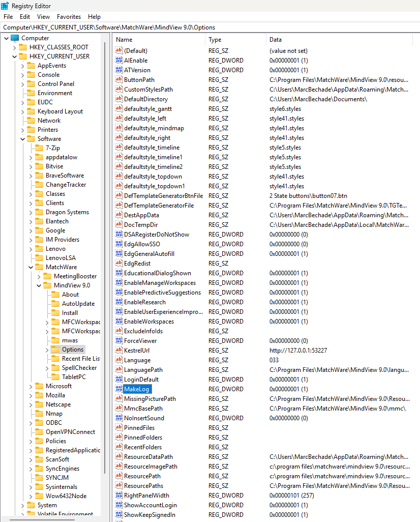Open the Favorites menu
The width and height of the screenshot is (420, 522).
point(69,16)
